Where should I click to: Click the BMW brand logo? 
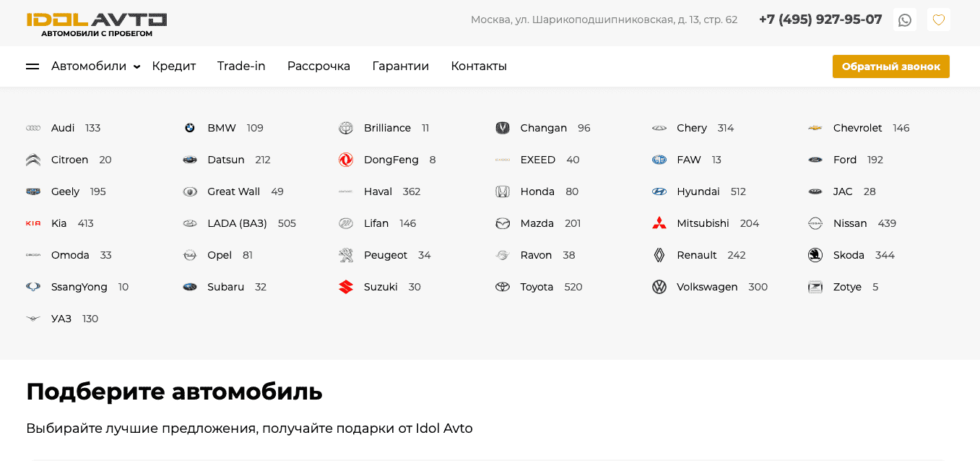click(x=189, y=128)
